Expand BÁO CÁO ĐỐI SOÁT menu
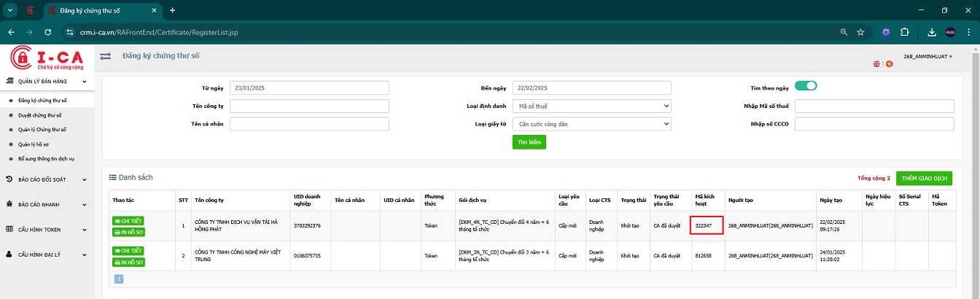This screenshot has width=980, height=299. pos(47,178)
